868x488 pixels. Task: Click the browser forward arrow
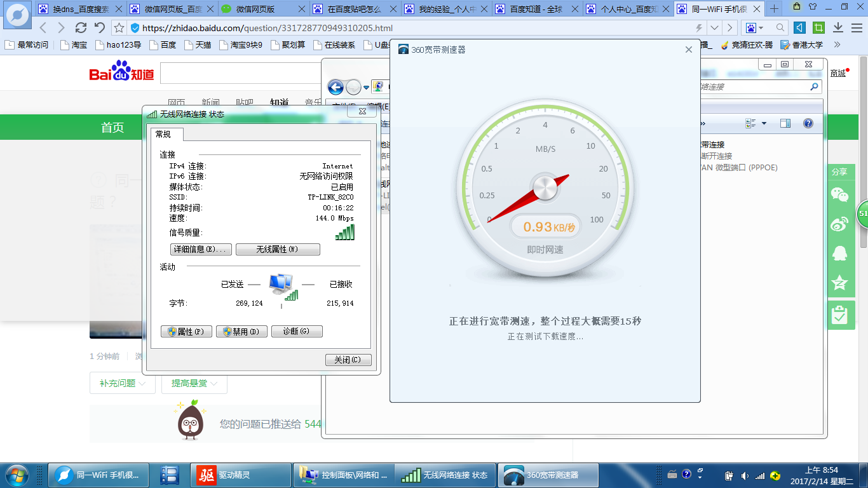click(x=61, y=28)
